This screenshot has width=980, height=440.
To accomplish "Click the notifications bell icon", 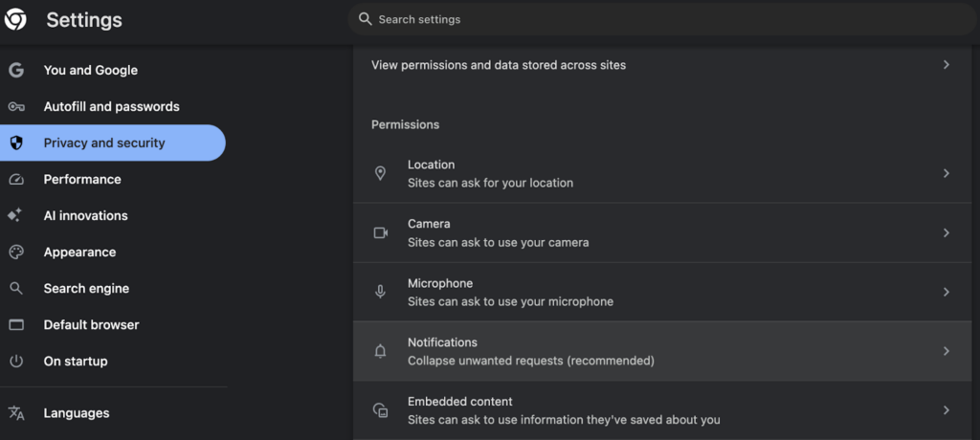I will [380, 351].
